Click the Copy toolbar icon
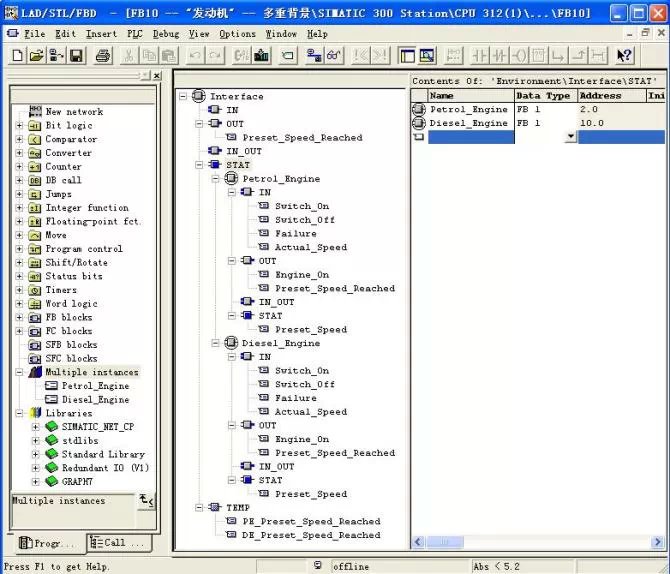Screen dimensions: 670x574 point(149,56)
